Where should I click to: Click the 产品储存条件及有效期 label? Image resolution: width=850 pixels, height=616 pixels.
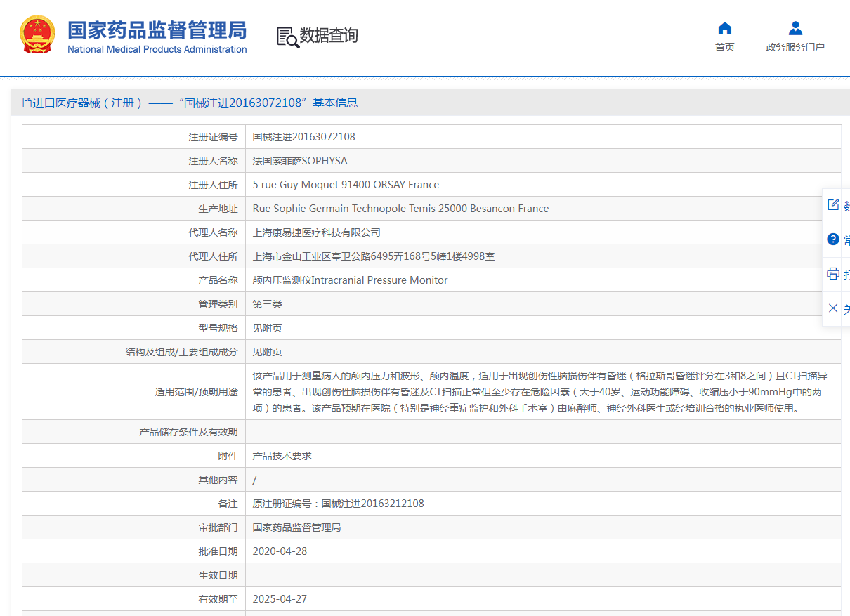(188, 432)
